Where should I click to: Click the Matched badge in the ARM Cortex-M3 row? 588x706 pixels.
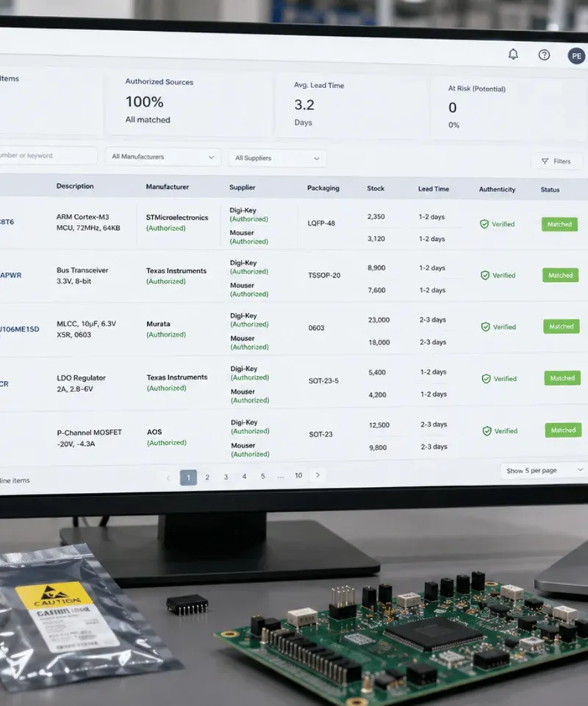[x=559, y=224]
